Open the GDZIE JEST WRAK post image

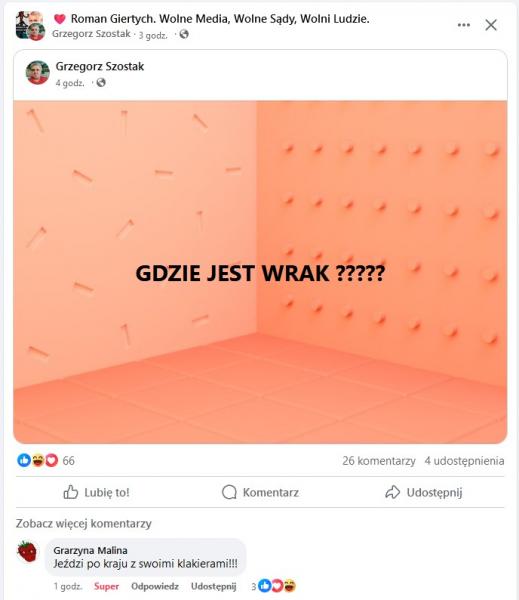[260, 272]
